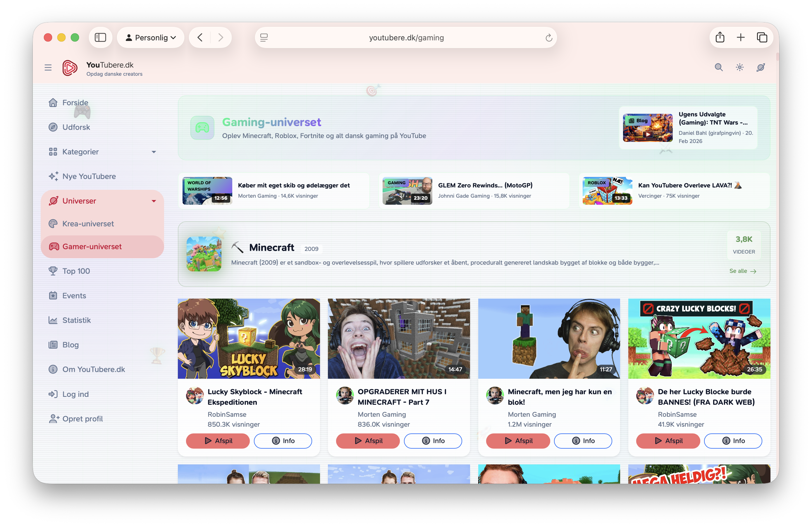Screen dimensions: 812x527
Task: Select the Udforsk compass icon
Action: point(53,127)
